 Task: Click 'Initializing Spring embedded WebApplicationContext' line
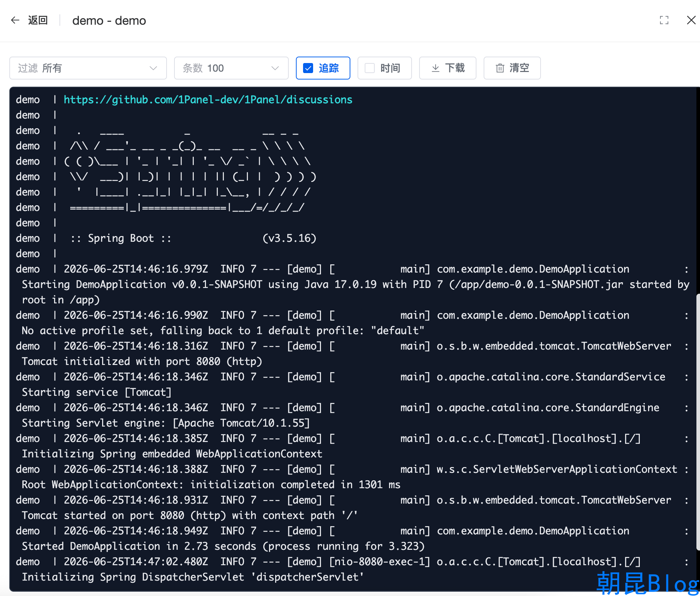pos(172,454)
